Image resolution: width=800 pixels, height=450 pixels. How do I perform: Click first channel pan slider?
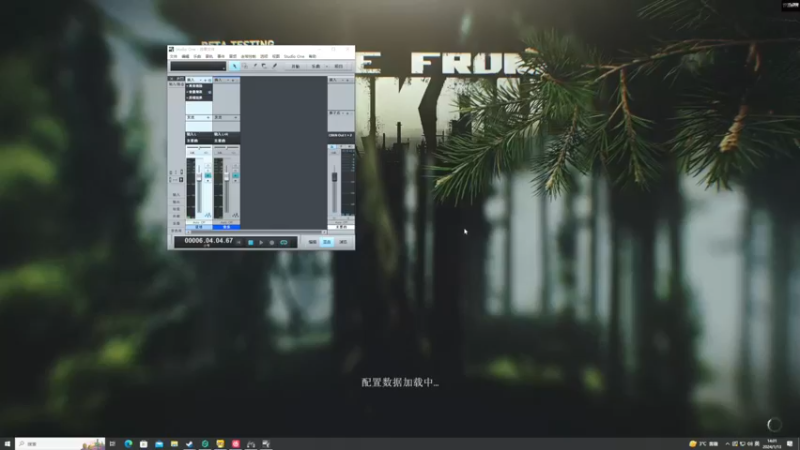coord(199,147)
